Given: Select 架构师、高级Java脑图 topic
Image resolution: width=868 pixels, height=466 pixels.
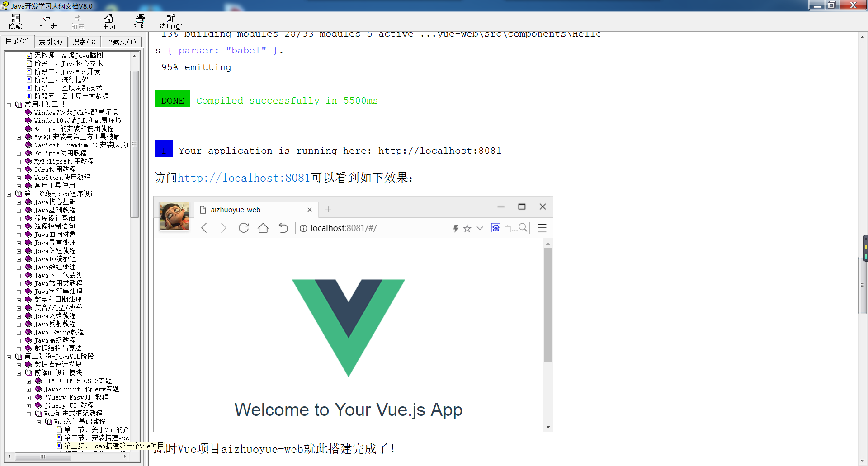Looking at the screenshot, I should [x=69, y=55].
